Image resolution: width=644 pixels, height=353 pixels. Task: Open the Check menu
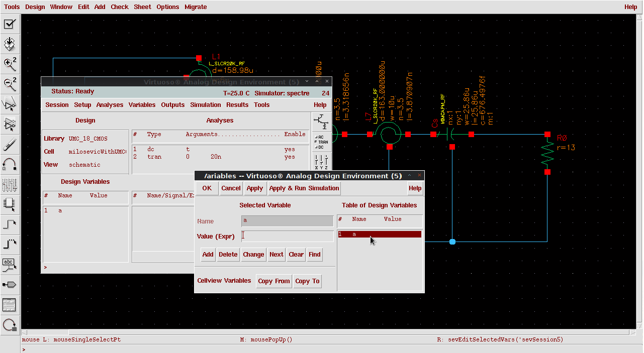coord(120,7)
